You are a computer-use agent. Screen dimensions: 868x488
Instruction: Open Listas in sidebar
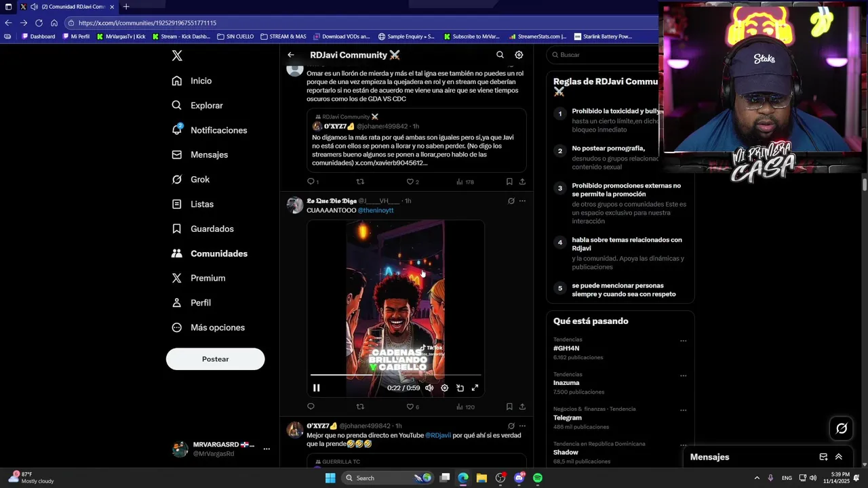coord(193,204)
